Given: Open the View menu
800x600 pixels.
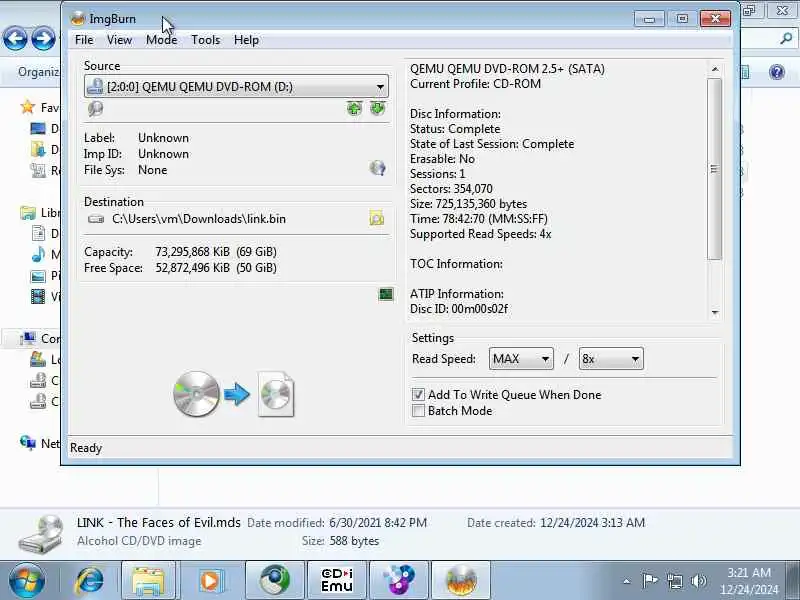Looking at the screenshot, I should tap(119, 40).
